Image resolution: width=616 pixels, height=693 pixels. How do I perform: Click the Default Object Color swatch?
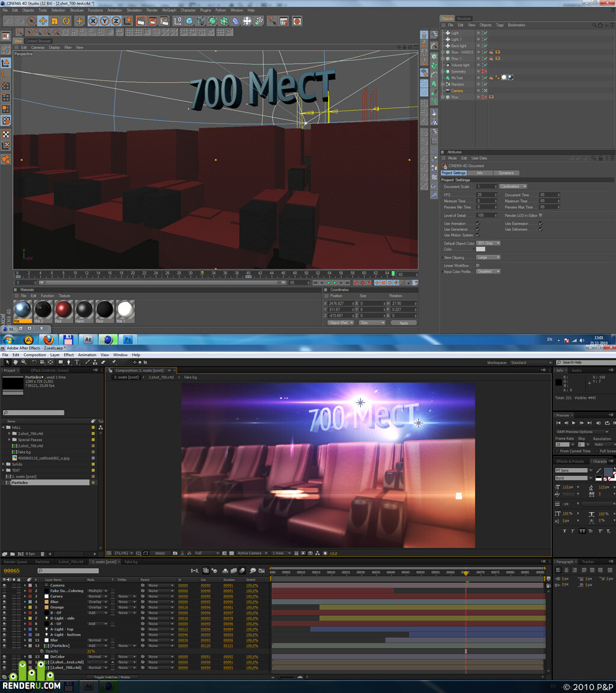click(x=481, y=249)
